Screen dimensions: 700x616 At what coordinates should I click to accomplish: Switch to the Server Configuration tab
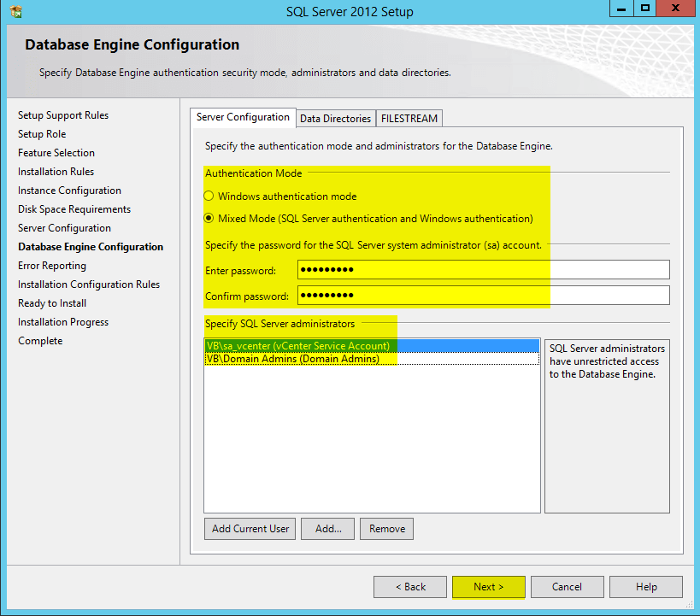click(243, 117)
